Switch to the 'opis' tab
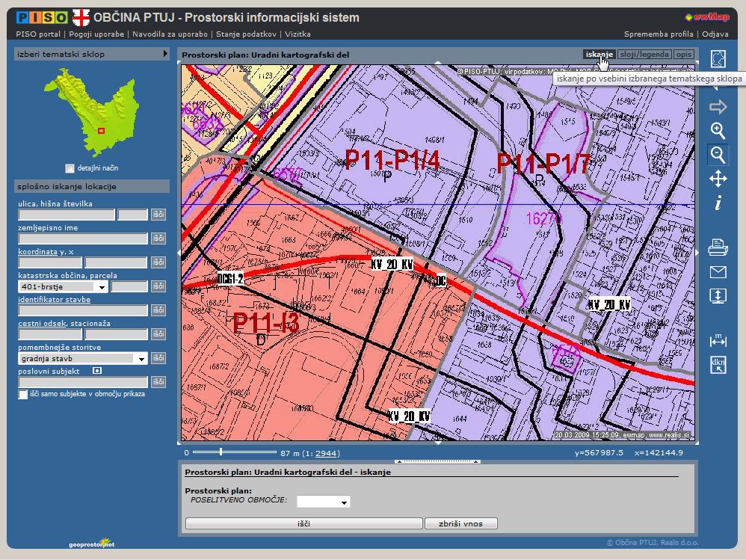This screenshot has height=560, width=746. [x=683, y=55]
